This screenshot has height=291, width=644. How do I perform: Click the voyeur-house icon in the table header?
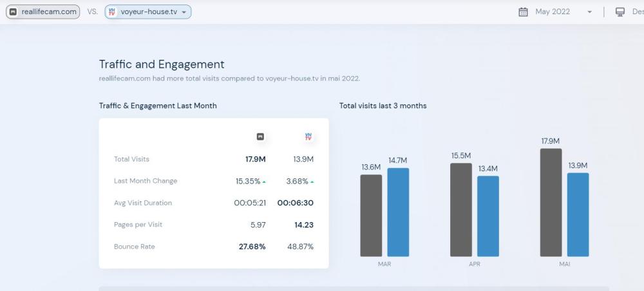[x=308, y=136]
